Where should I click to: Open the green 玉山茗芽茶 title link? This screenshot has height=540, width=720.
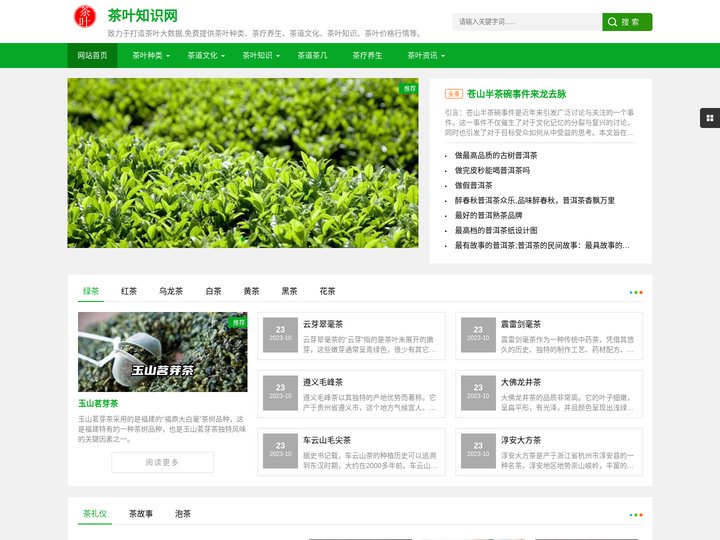[98, 404]
